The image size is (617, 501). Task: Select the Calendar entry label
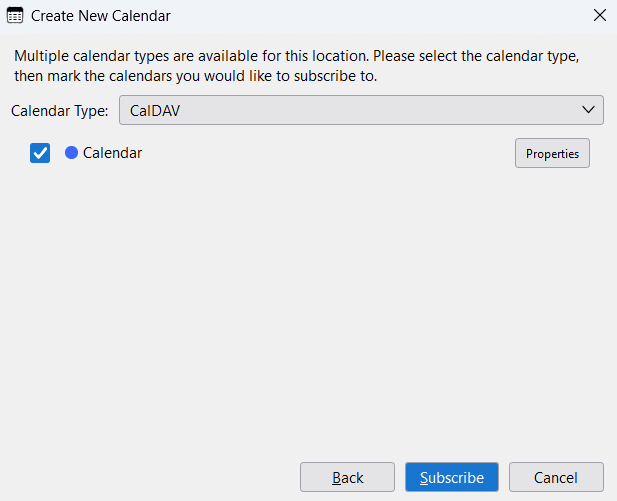tap(112, 153)
